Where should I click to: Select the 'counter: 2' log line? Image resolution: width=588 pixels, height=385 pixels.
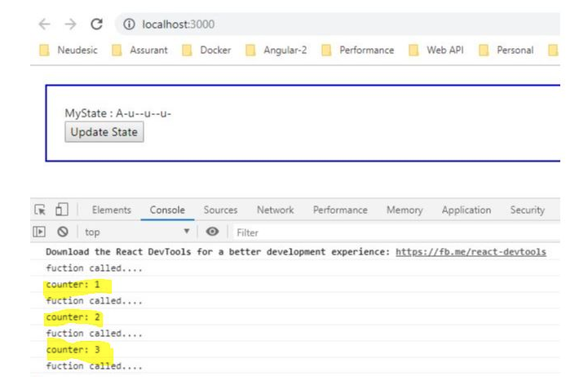[73, 317]
